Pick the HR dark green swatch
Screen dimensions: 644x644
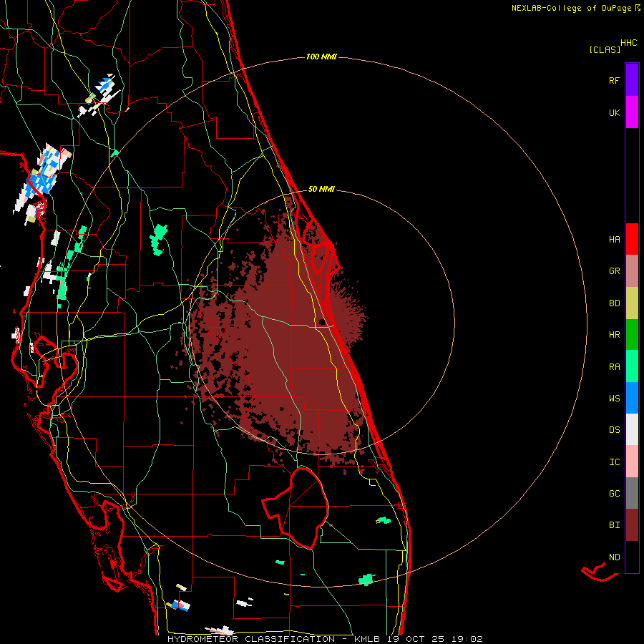tap(632, 335)
